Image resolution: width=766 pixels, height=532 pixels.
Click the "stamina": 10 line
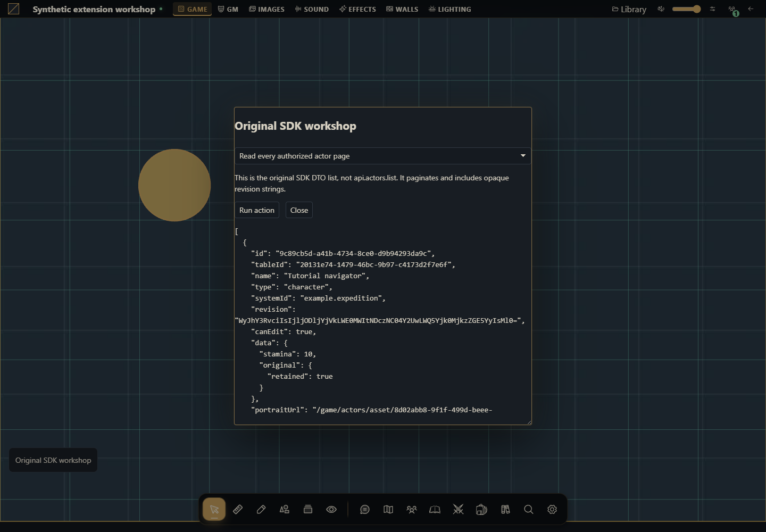[x=288, y=354]
